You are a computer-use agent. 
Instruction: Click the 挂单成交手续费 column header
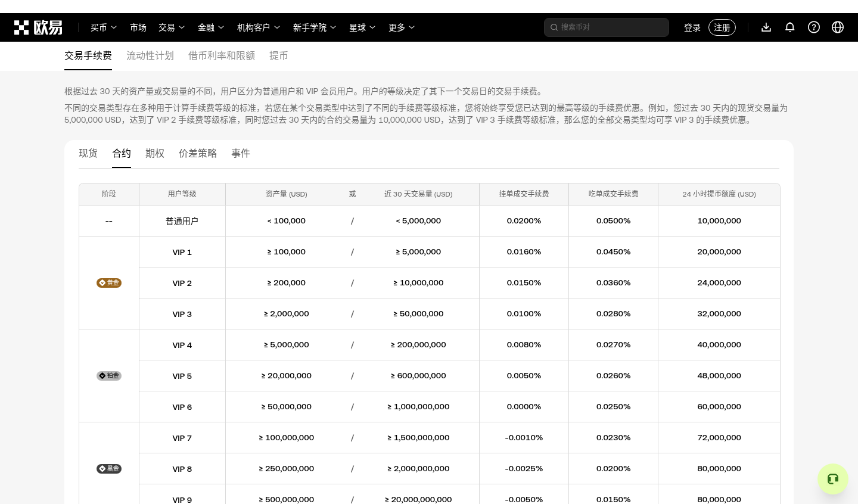[524, 194]
